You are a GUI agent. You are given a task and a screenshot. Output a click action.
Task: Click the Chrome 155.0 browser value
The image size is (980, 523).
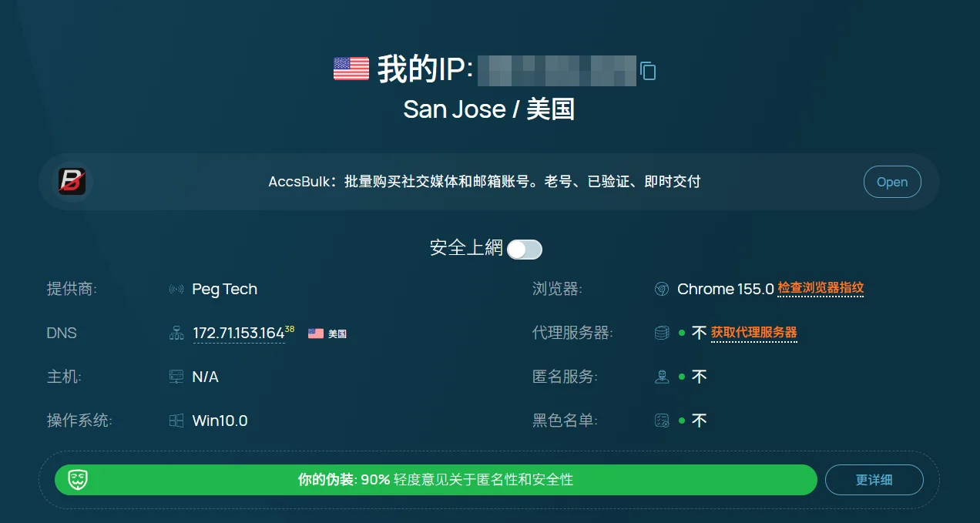[x=726, y=290]
